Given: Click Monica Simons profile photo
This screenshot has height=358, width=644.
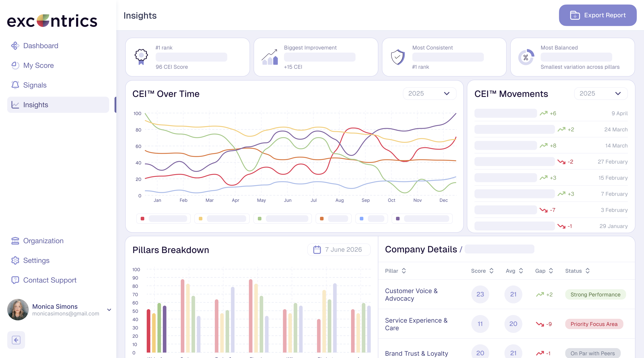Looking at the screenshot, I should click(18, 310).
